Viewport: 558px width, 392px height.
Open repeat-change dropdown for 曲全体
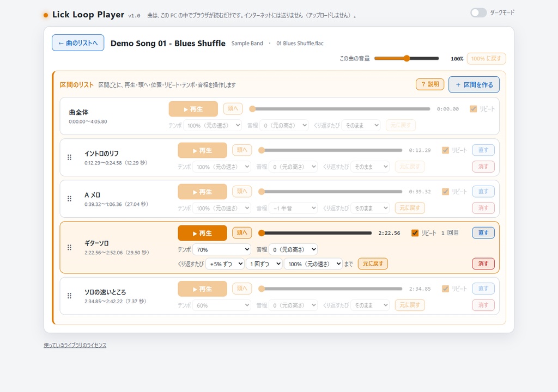(x=361, y=125)
